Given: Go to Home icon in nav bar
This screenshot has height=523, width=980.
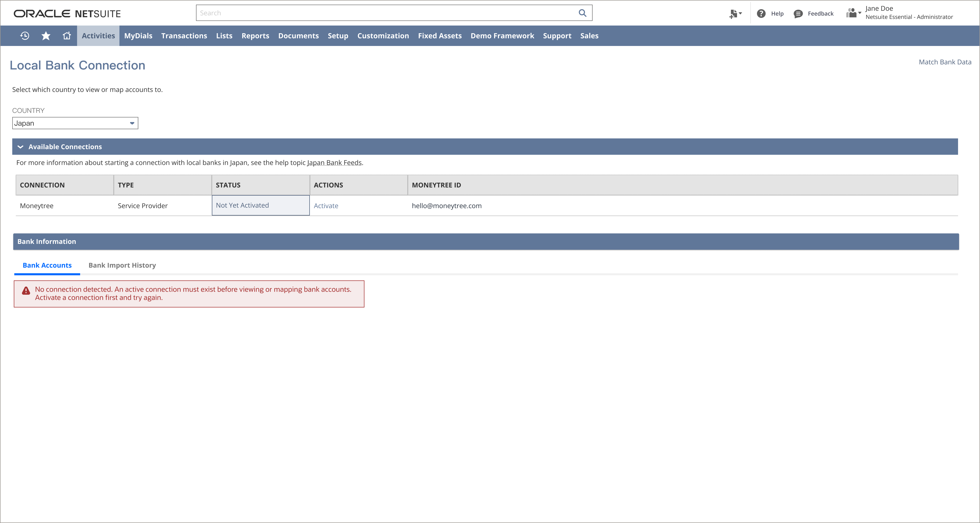Looking at the screenshot, I should point(67,36).
